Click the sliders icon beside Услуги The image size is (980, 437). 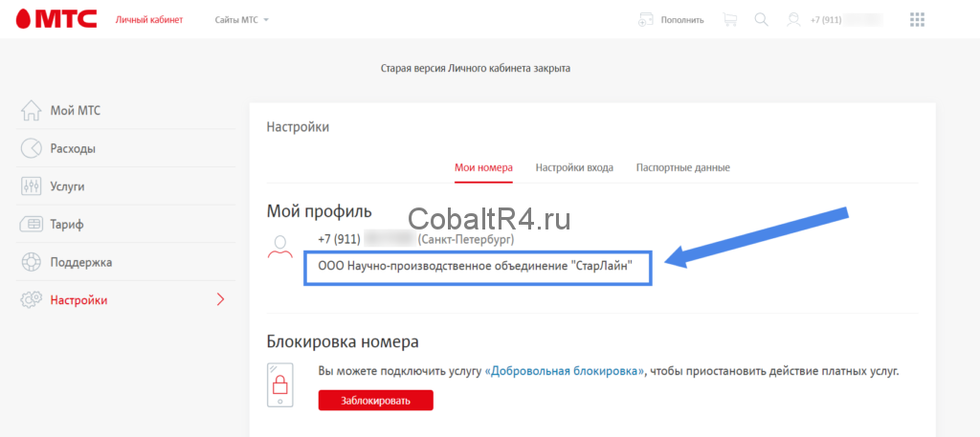pyautogui.click(x=32, y=186)
